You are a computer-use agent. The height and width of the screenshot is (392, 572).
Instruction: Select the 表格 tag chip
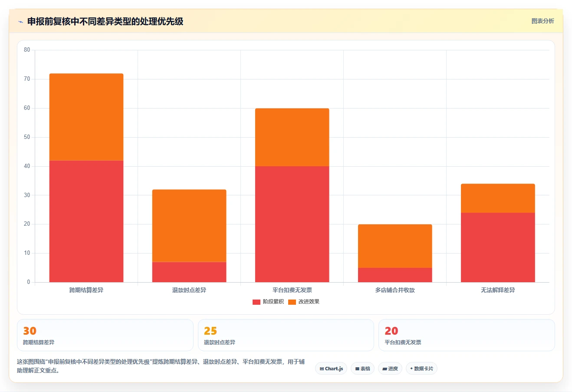[362, 369]
